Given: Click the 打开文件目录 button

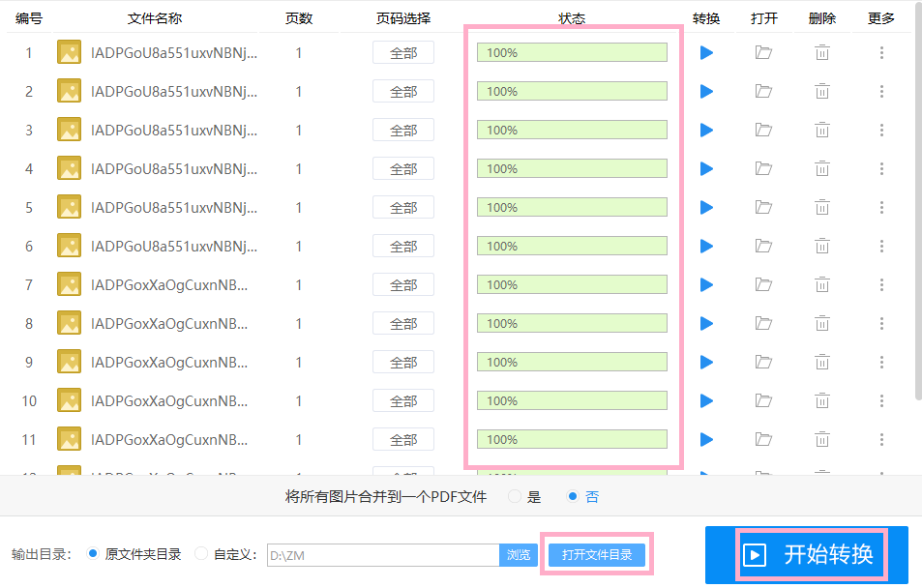Looking at the screenshot, I should 597,554.
